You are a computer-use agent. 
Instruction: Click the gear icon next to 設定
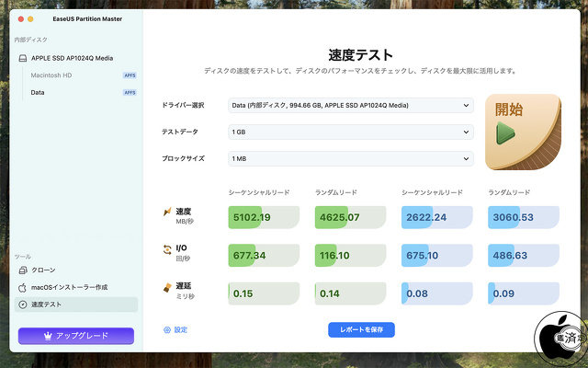pos(167,329)
